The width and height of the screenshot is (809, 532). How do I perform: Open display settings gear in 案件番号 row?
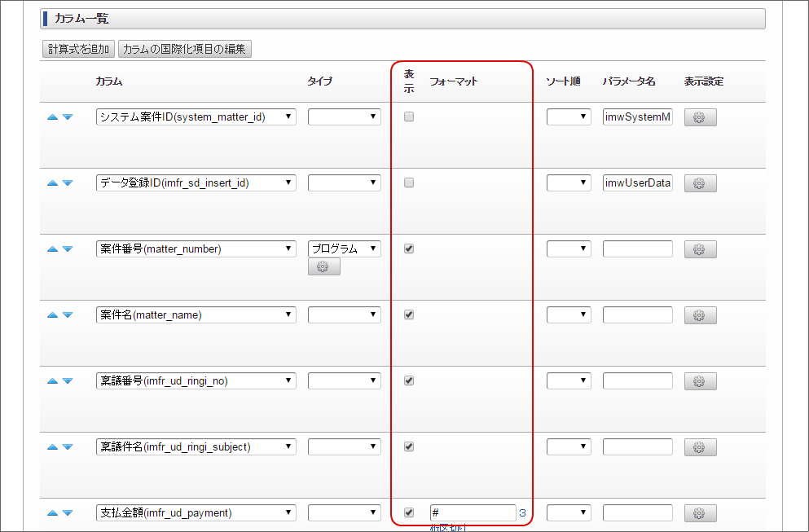tap(700, 249)
